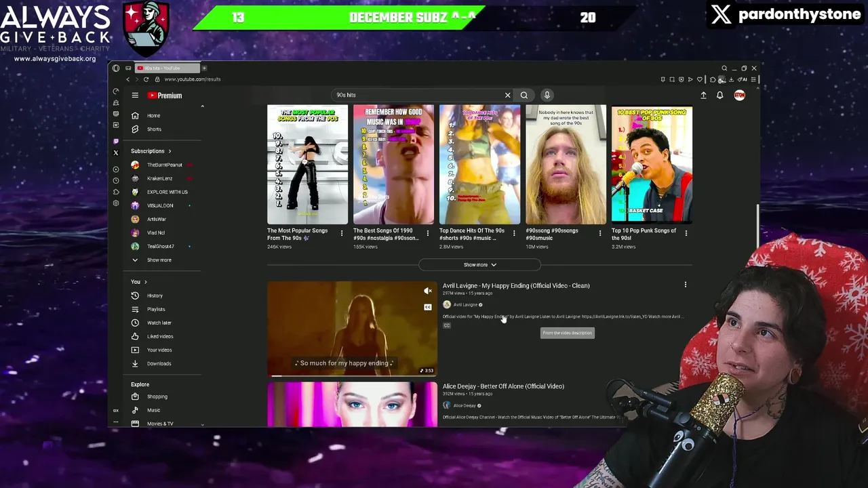Start voice search with microphone

point(547,96)
